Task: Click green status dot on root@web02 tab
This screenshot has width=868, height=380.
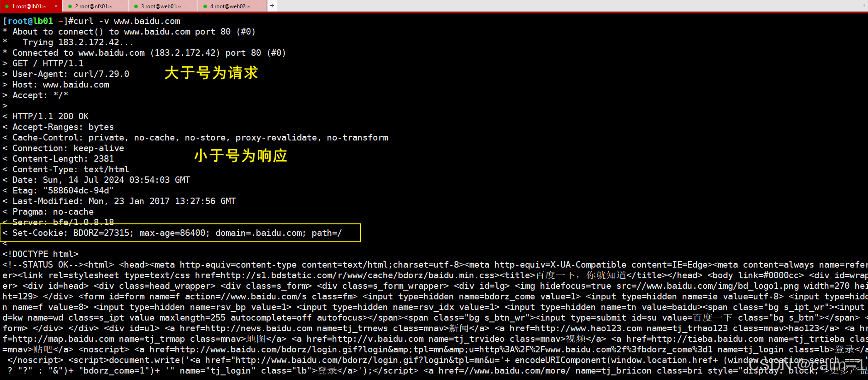Action: (x=205, y=6)
